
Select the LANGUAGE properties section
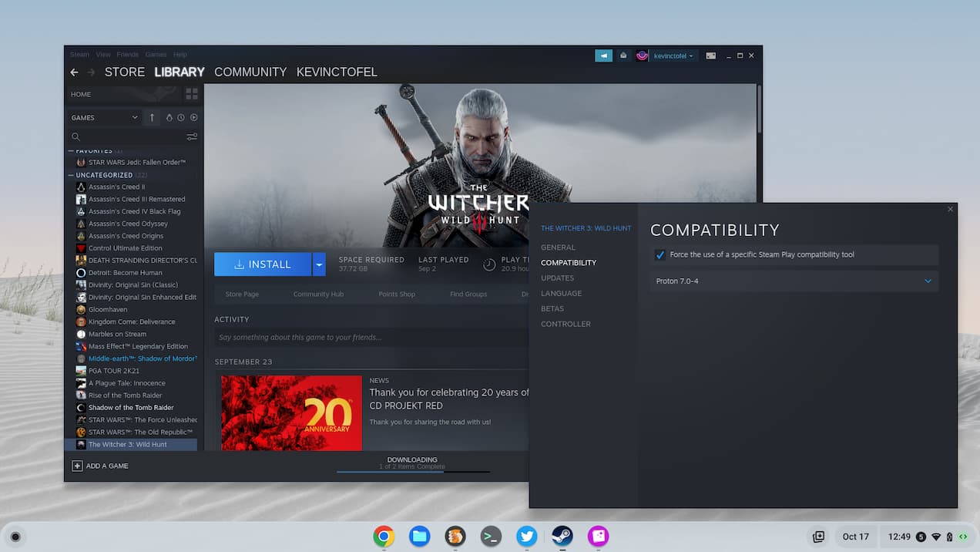[561, 294]
